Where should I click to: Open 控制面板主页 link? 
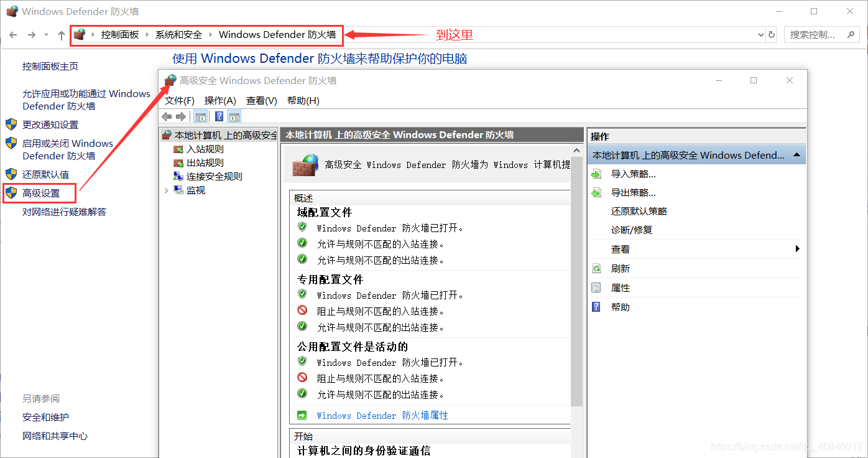50,67
